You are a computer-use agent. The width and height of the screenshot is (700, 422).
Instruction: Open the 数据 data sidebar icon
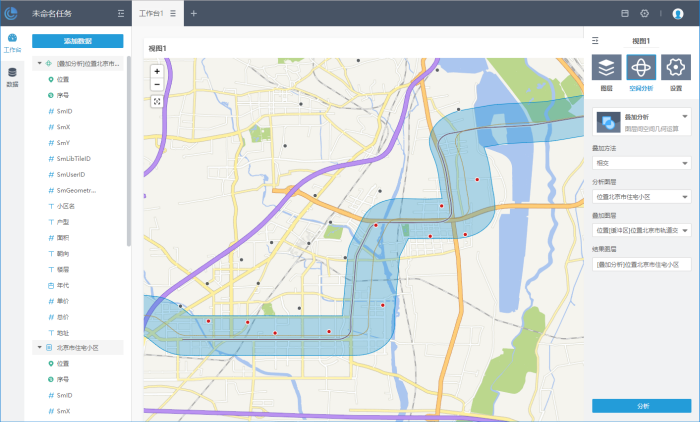point(12,76)
